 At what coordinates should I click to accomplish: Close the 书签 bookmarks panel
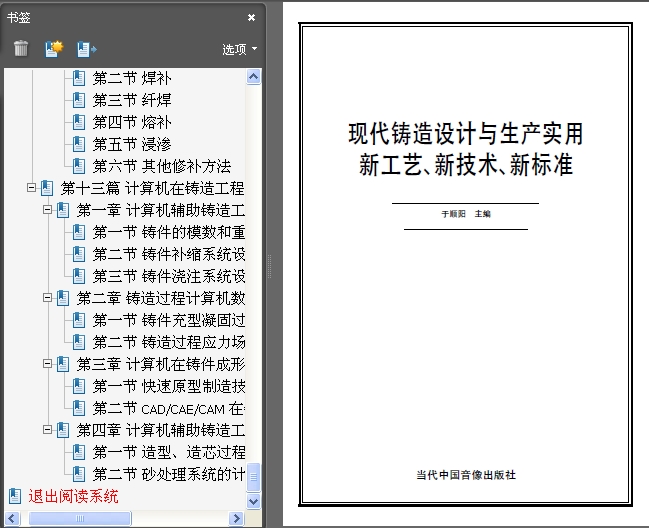pos(251,17)
